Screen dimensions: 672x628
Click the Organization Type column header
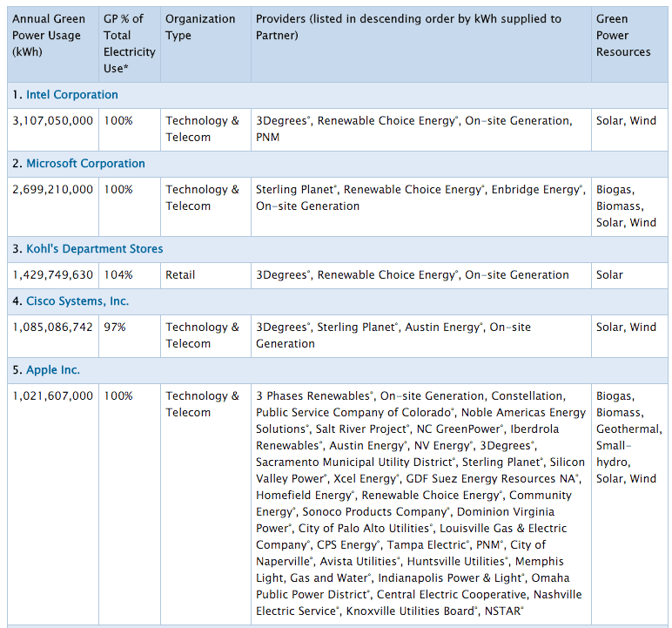[205, 44]
